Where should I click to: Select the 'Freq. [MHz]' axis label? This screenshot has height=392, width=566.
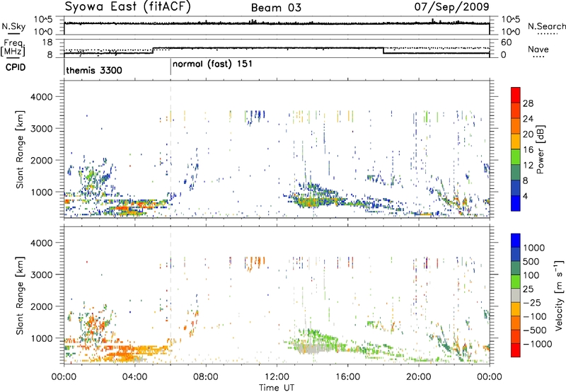click(13, 47)
